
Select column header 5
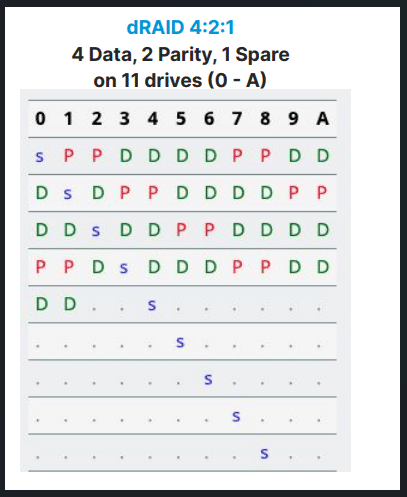click(181, 119)
